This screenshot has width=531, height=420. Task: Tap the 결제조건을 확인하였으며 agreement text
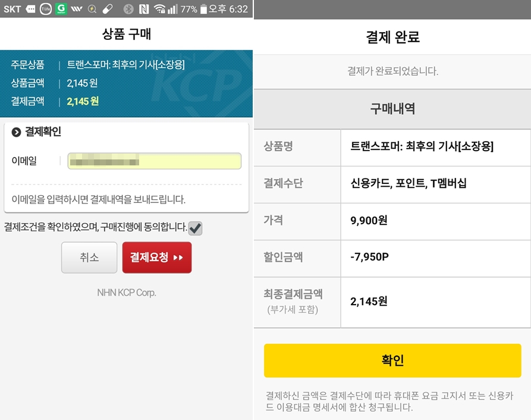(96, 227)
